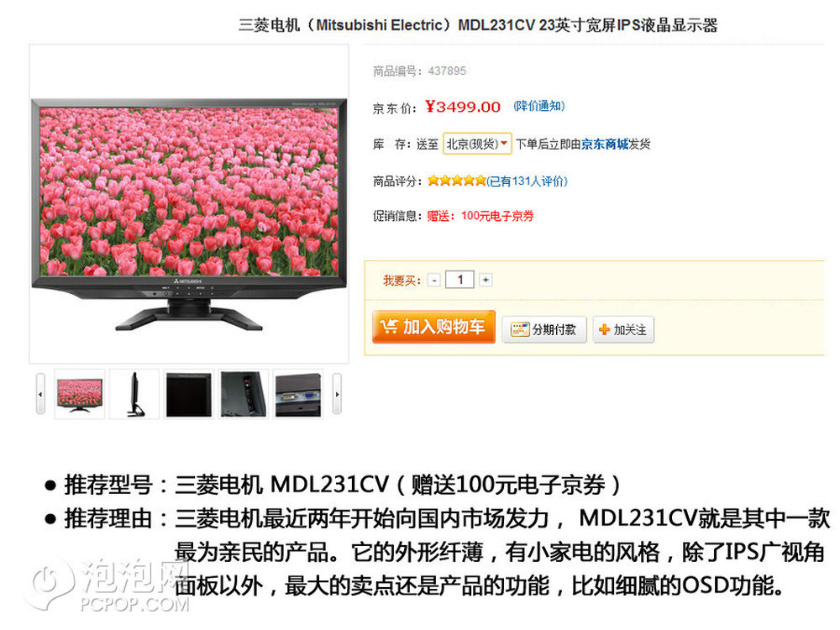Click the five-star product rating icons
The width and height of the screenshot is (840, 630).
coord(456,181)
